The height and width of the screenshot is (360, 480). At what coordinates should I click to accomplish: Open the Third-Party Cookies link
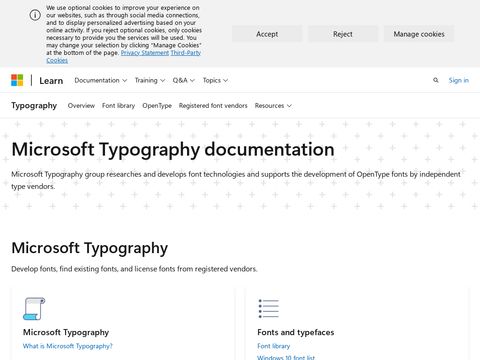tap(186, 53)
